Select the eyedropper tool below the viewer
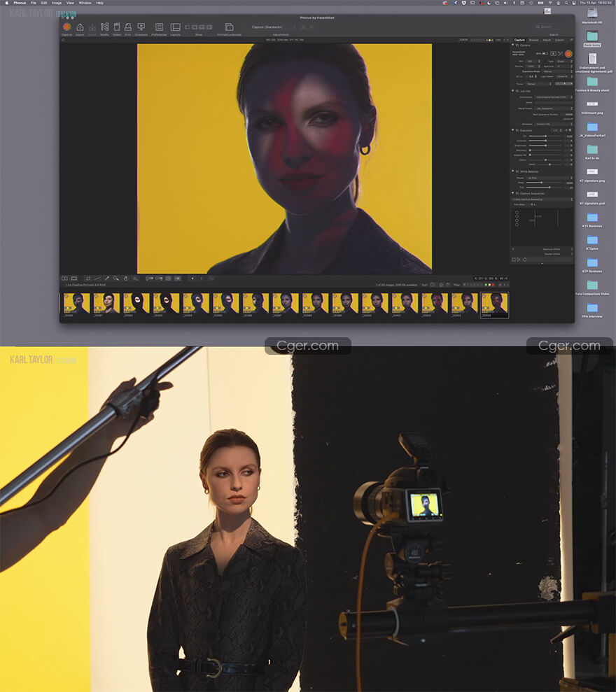 click(x=107, y=278)
